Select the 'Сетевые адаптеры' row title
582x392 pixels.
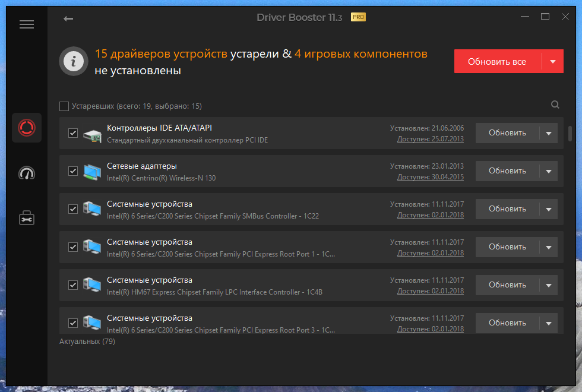pyautogui.click(x=142, y=166)
